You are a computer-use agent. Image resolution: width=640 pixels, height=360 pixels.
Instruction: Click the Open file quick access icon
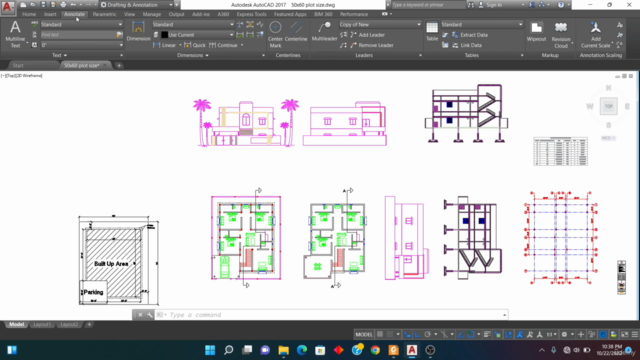(x=33, y=5)
